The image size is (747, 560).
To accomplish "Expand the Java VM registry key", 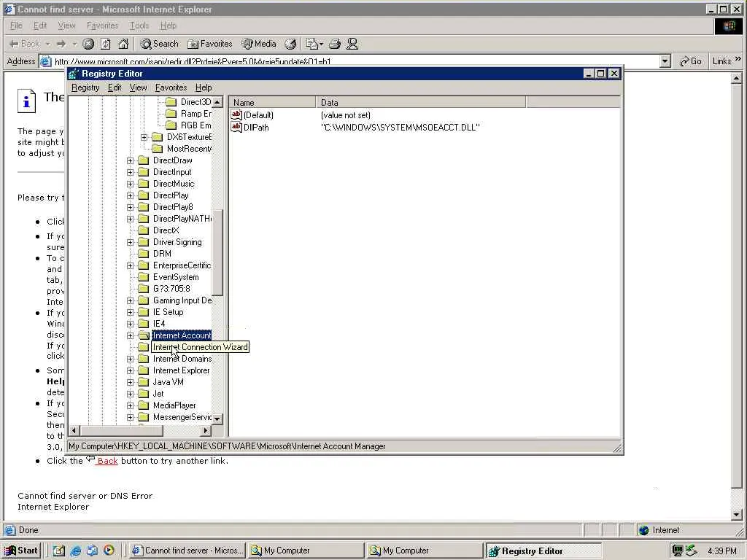I will click(130, 382).
